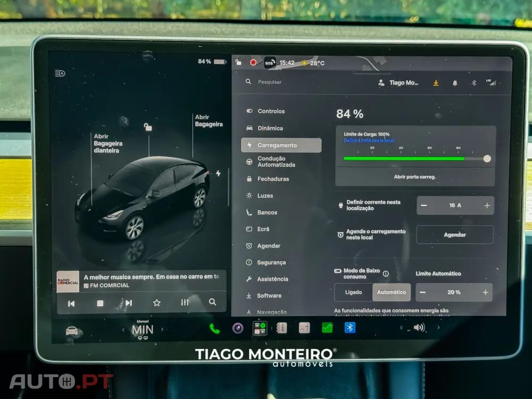Tap the dashcam red record icon
Image resolution: width=532 pixels, height=399 pixels.
(253, 62)
